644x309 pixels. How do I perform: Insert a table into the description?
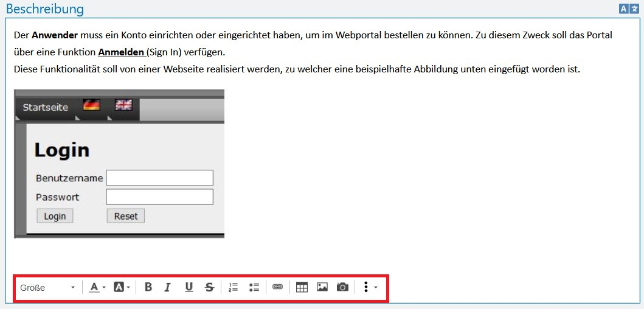pyautogui.click(x=302, y=288)
